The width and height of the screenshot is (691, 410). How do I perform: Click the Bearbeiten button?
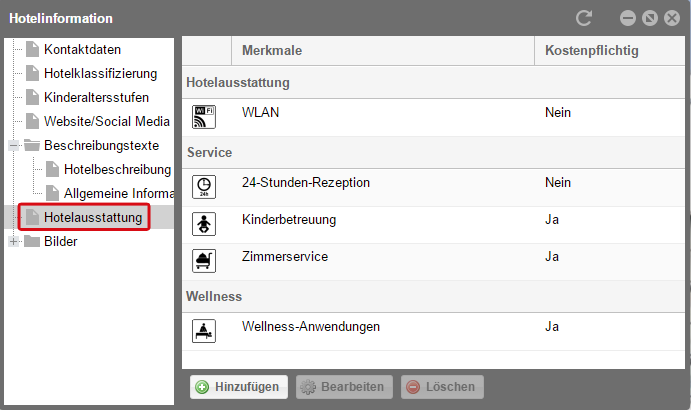coord(344,387)
